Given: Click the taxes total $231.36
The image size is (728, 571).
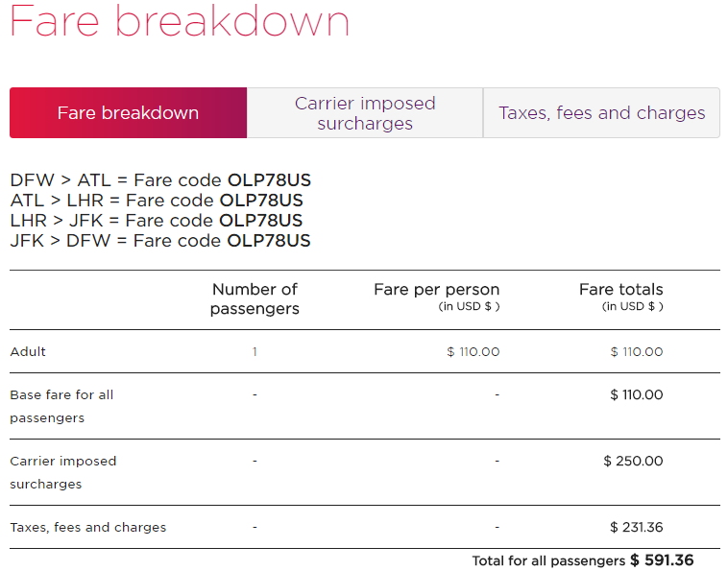Looking at the screenshot, I should tap(637, 528).
